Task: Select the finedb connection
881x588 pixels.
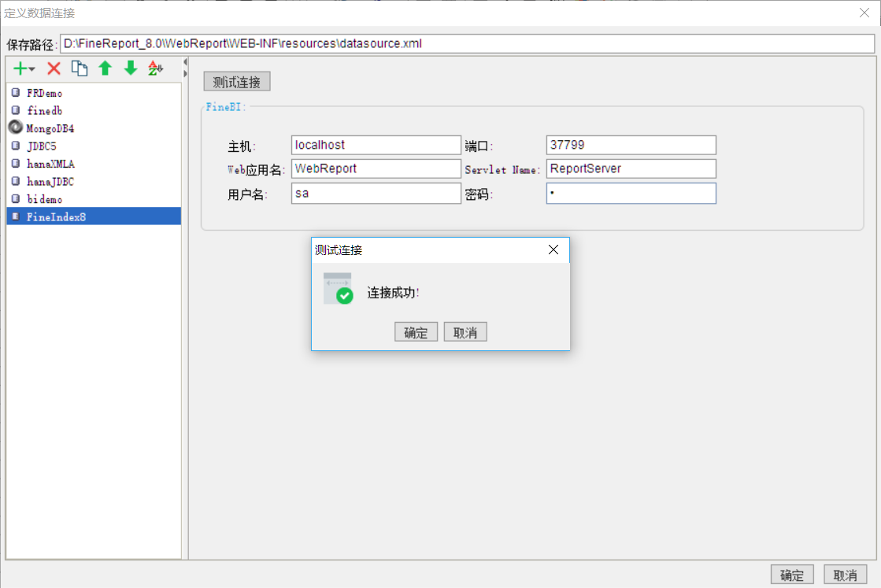Action: pyautogui.click(x=93, y=111)
